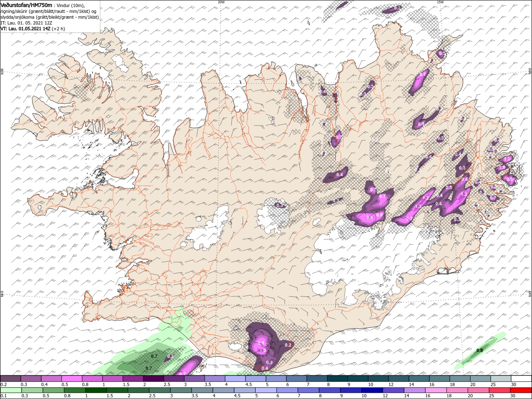Pick the white 30 snow legend swatch
Screen dimensions: 532x399
coord(521,378)
